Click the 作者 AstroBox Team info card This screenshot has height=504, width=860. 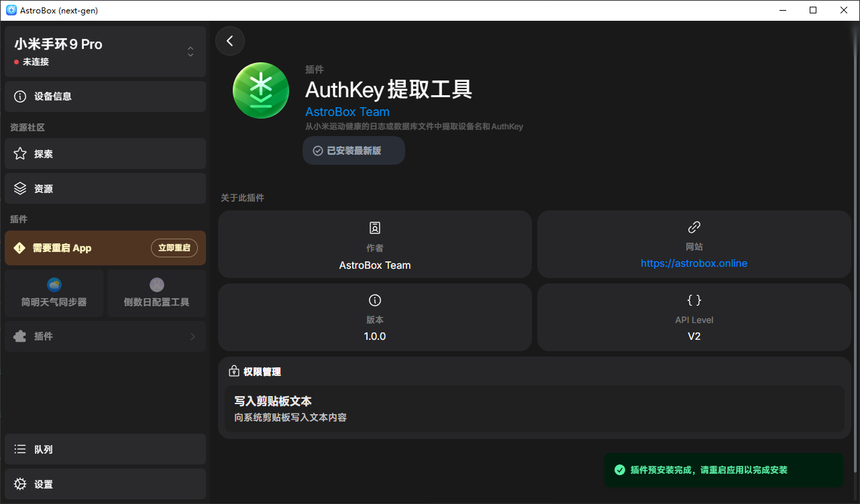pyautogui.click(x=375, y=245)
